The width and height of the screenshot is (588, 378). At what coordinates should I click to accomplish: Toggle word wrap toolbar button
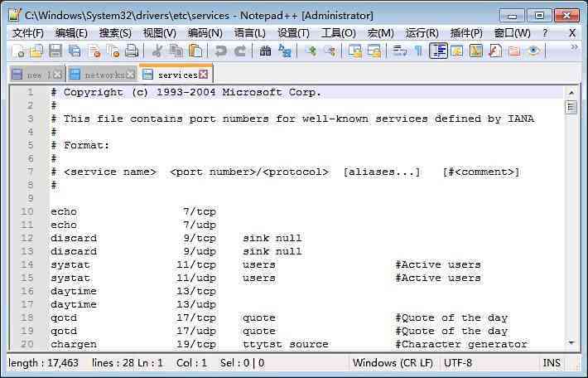(399, 51)
